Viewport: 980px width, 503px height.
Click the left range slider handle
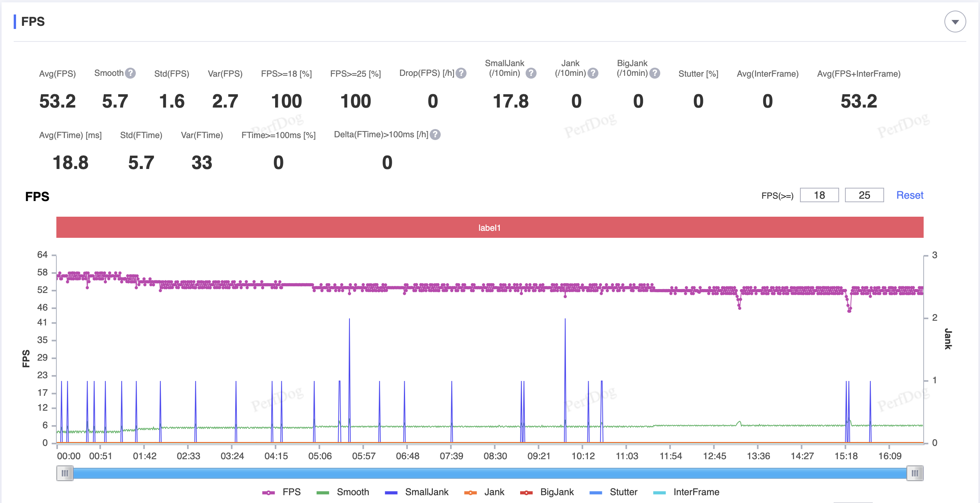point(65,473)
